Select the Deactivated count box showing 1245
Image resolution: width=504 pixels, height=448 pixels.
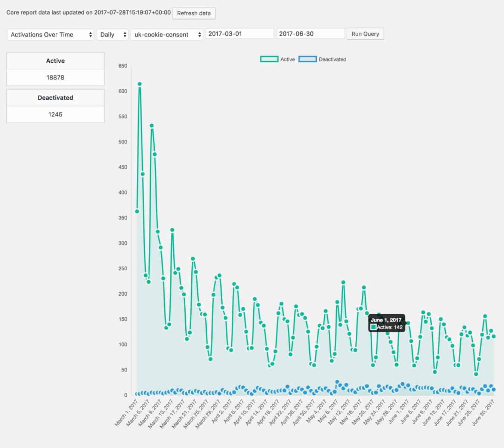pos(55,114)
